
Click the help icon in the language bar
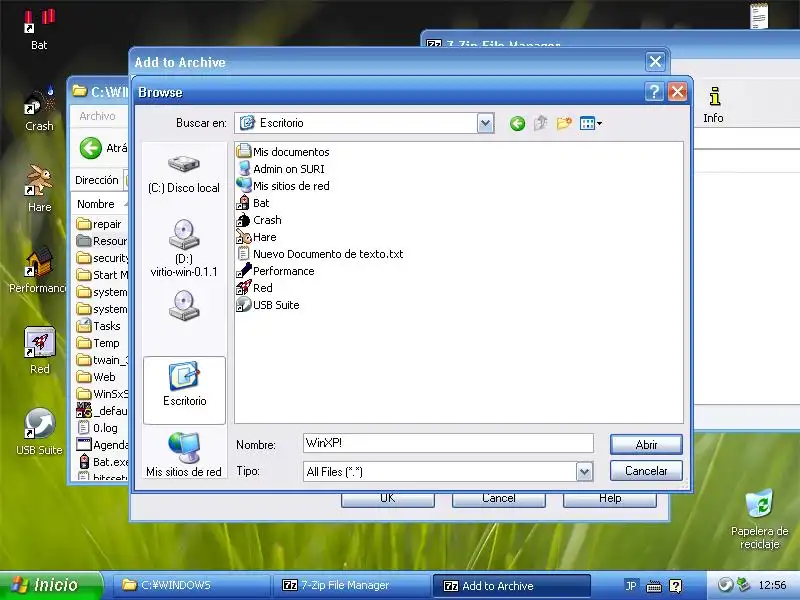(x=676, y=586)
